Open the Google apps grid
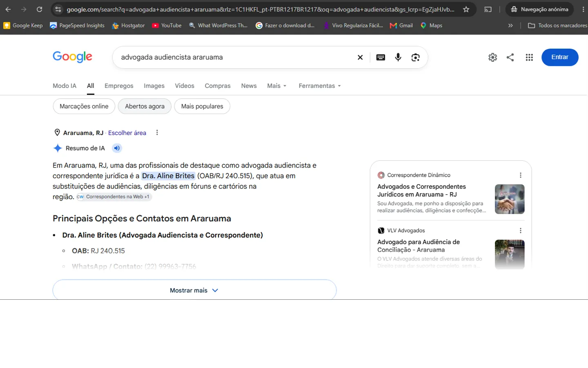588x368 pixels. click(529, 57)
